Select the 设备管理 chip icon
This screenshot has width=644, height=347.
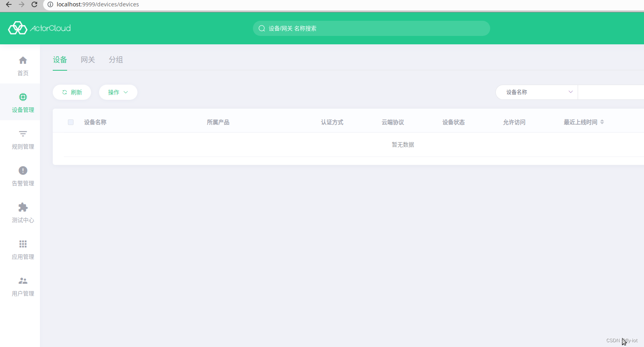(23, 97)
